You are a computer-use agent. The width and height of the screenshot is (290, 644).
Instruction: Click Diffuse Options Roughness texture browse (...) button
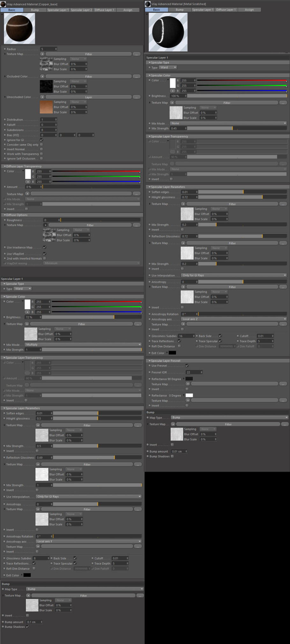[x=137, y=225]
